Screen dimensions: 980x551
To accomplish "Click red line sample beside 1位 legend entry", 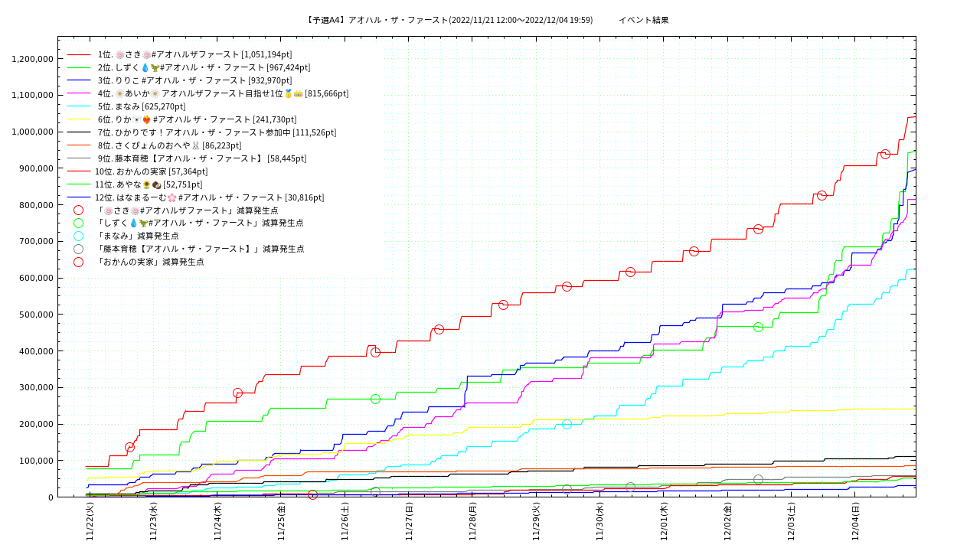I will point(78,55).
